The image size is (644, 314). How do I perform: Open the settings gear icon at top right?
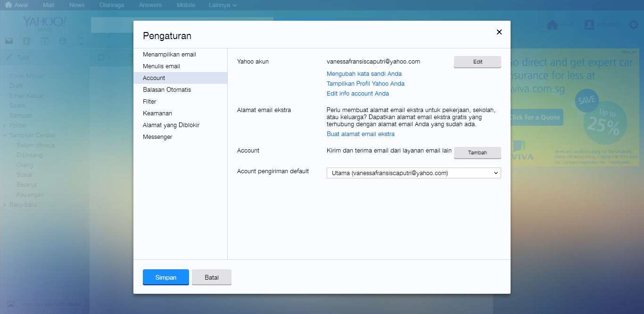click(x=634, y=24)
